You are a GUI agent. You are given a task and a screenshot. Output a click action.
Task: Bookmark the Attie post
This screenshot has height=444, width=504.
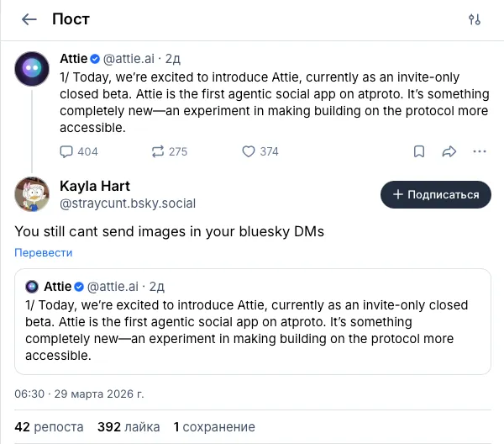pyautogui.click(x=418, y=151)
